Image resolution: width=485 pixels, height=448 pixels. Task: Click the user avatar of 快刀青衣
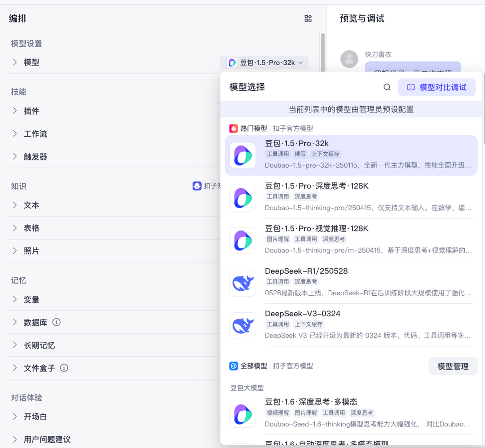(x=349, y=59)
